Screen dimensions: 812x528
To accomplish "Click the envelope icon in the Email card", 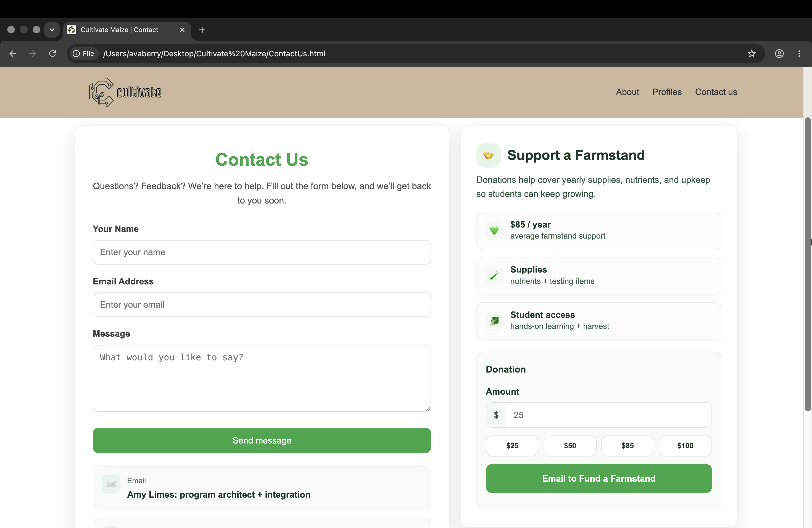I will click(111, 484).
